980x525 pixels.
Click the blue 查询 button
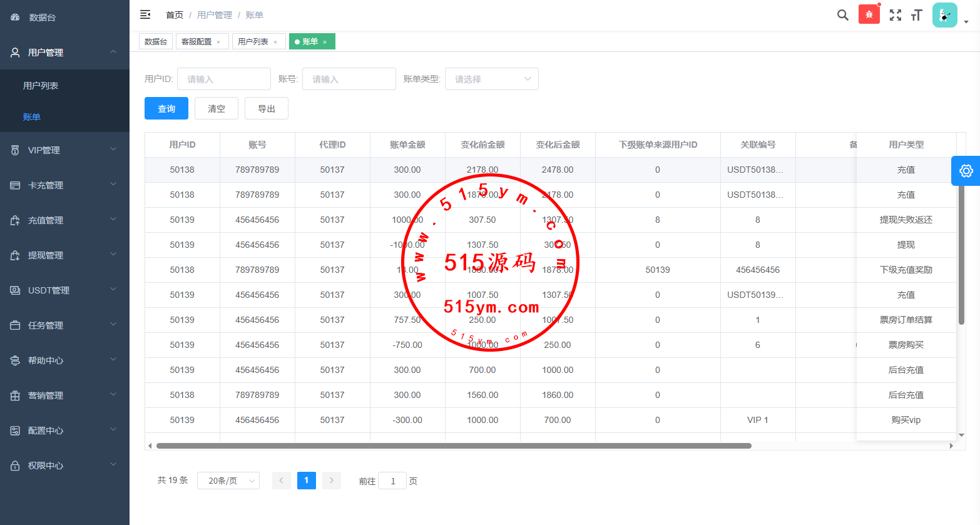[x=166, y=108]
